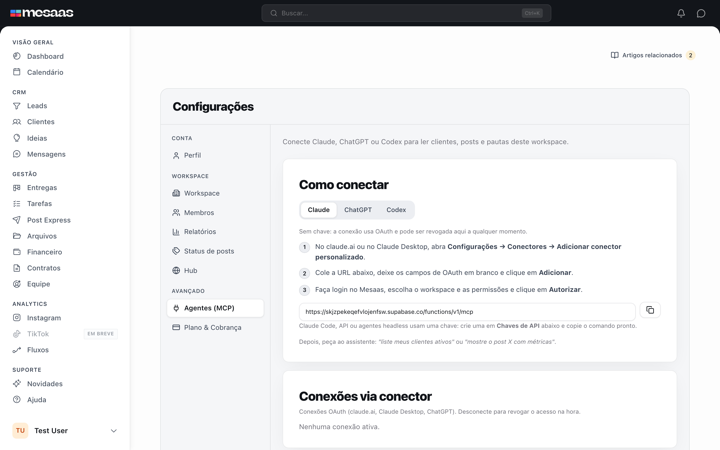The width and height of the screenshot is (720, 450).
Task: Switch to the ChatGPT tab
Action: [x=358, y=210]
